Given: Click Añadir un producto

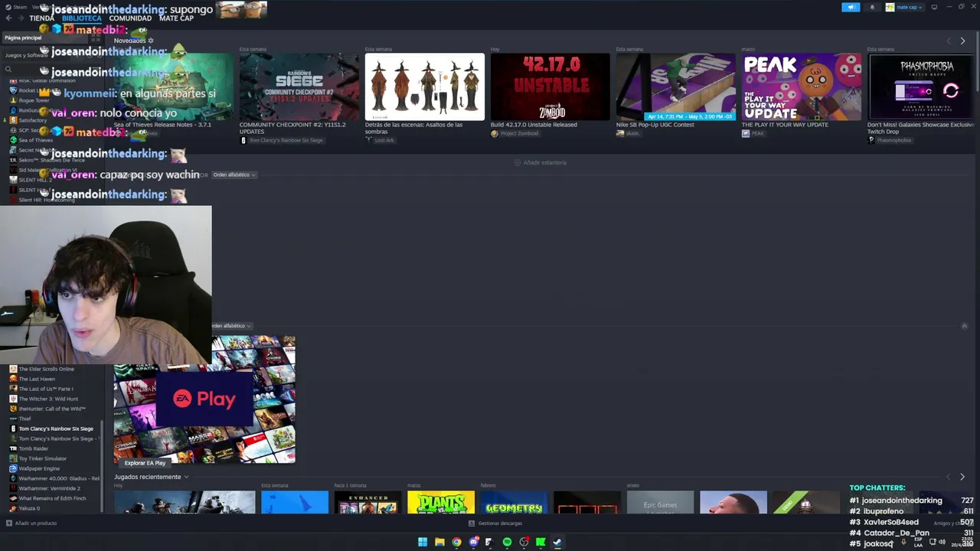Looking at the screenshot, I should click(x=31, y=523).
